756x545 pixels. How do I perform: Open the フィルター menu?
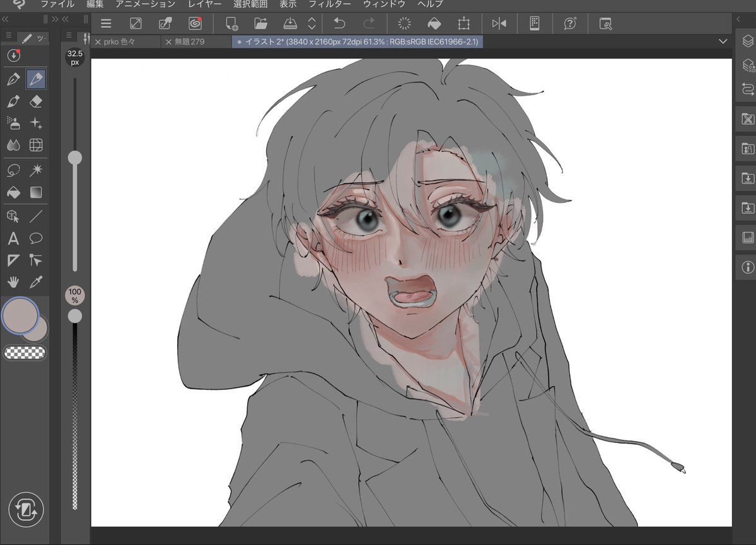pos(330,4)
